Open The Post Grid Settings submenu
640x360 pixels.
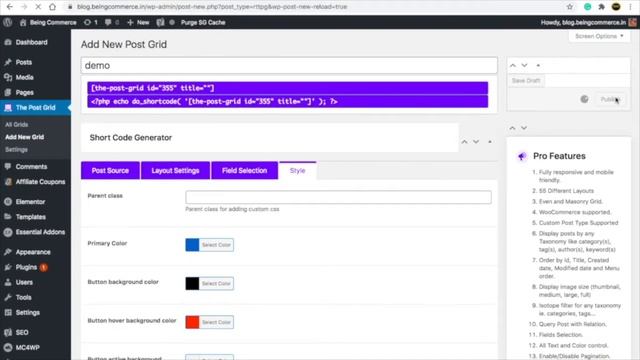point(16,150)
